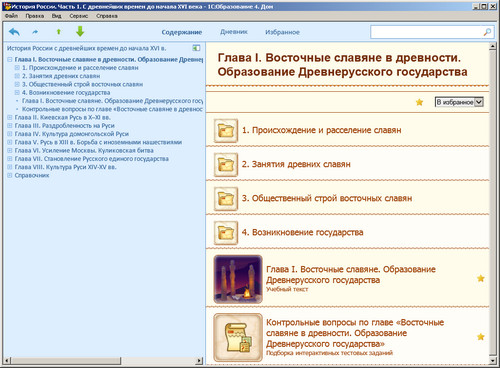The height and width of the screenshot is (368, 500).
Task: Switch to the Избранное tab
Action: coord(282,32)
